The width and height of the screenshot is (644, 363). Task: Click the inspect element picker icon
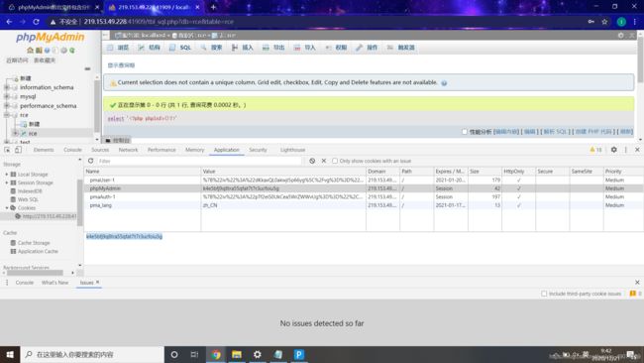coord(7,150)
